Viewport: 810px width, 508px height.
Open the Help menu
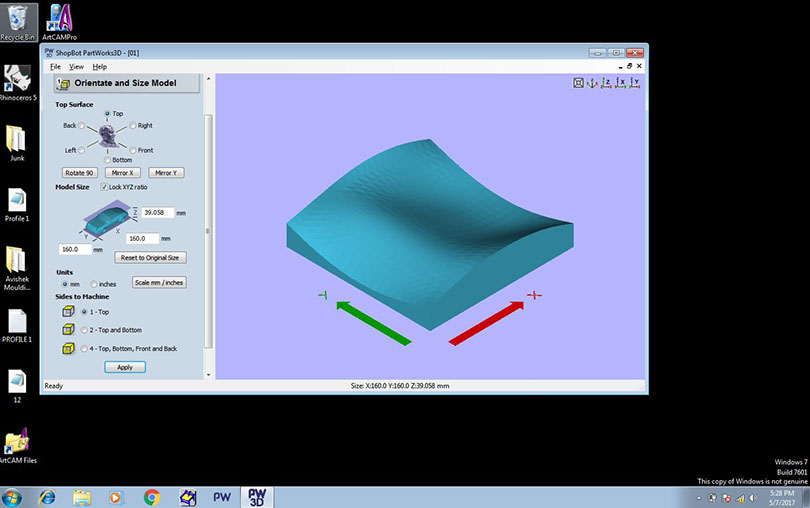coord(100,67)
